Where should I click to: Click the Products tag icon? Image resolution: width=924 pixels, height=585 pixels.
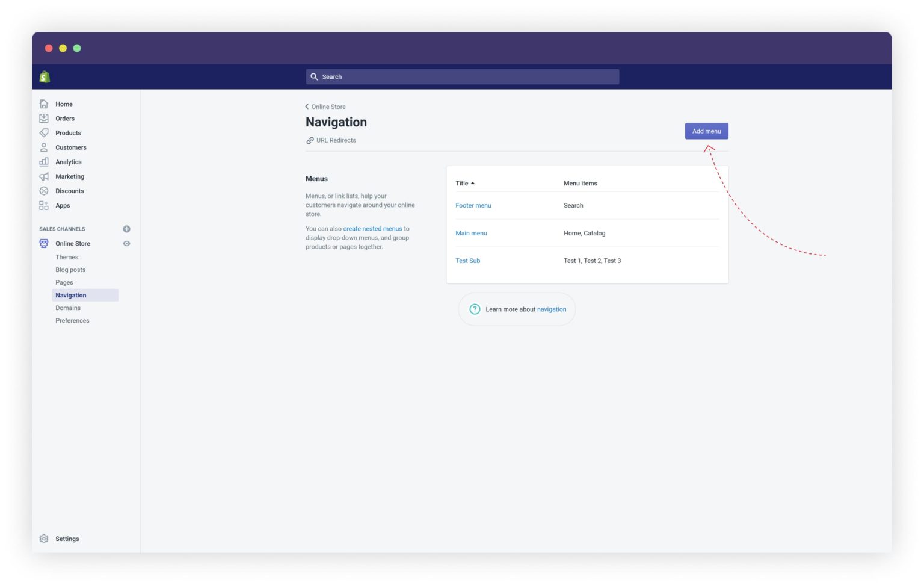(x=44, y=132)
